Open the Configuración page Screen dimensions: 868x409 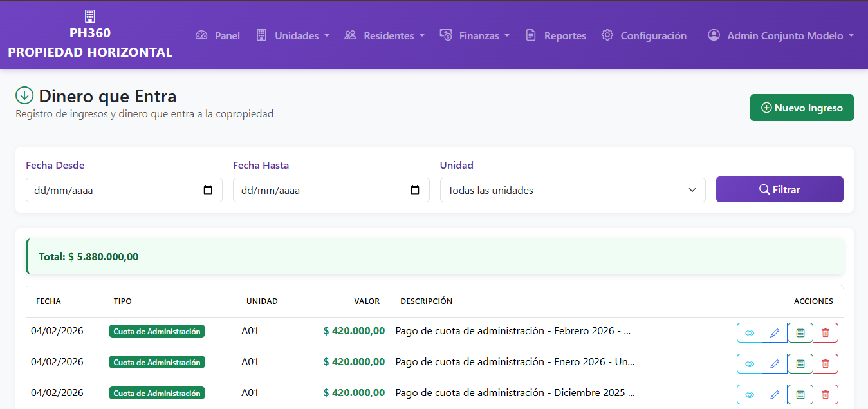coord(644,35)
